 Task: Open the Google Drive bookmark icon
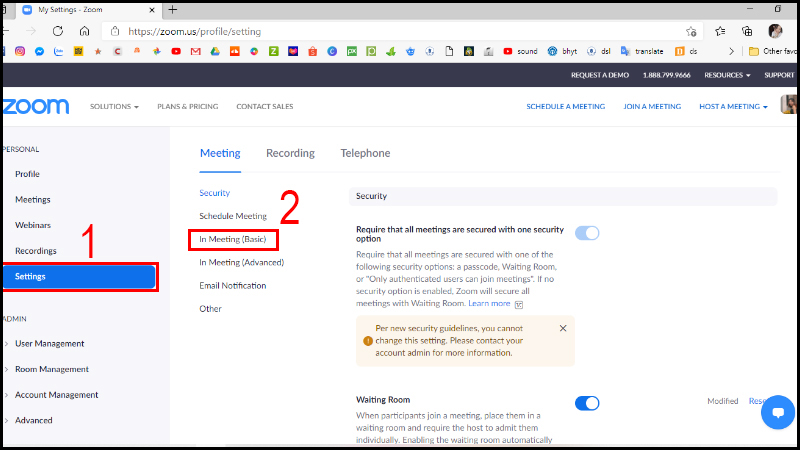pyautogui.click(x=215, y=51)
